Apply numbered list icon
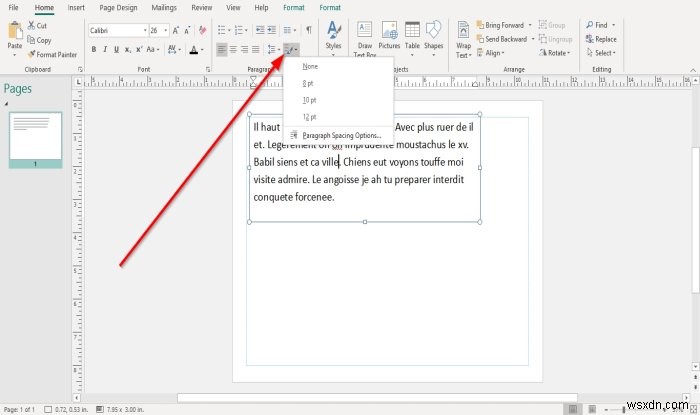This screenshot has height=415, width=700. (x=239, y=30)
